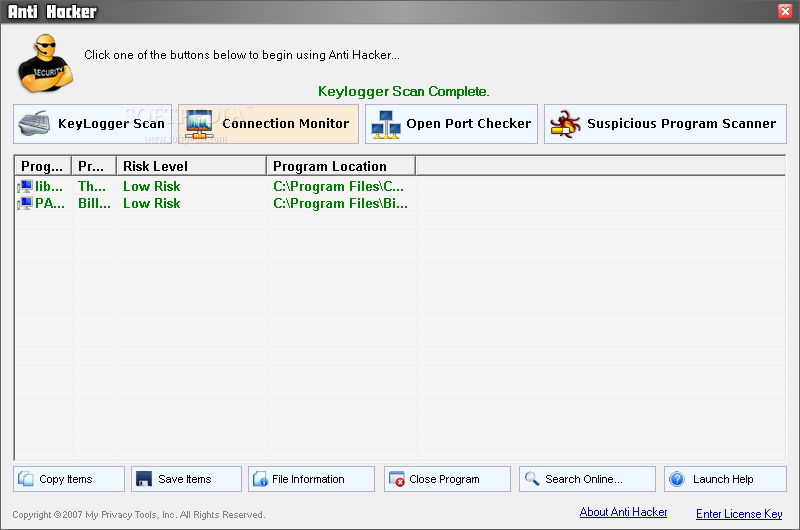Click Low Risk in the PA... row
This screenshot has width=800, height=530.
(152, 203)
